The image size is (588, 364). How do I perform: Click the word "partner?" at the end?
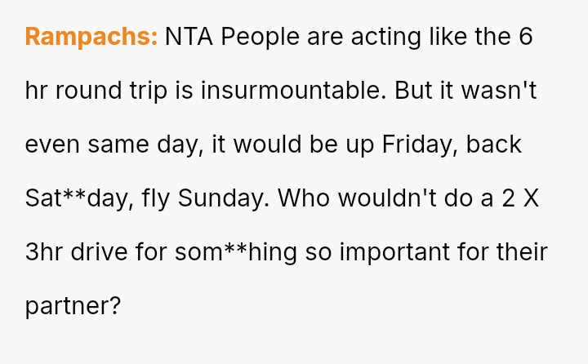coord(73,306)
